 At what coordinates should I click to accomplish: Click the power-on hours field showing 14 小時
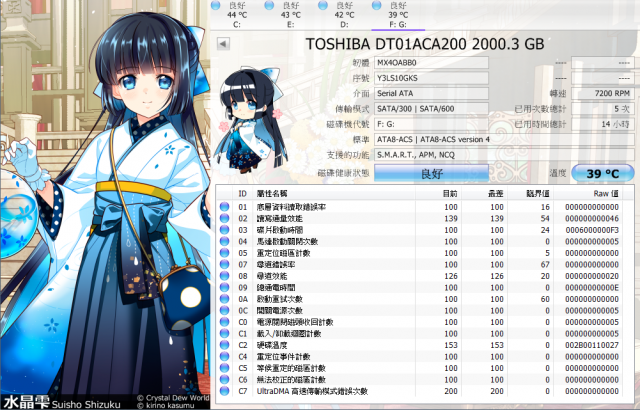(x=603, y=124)
